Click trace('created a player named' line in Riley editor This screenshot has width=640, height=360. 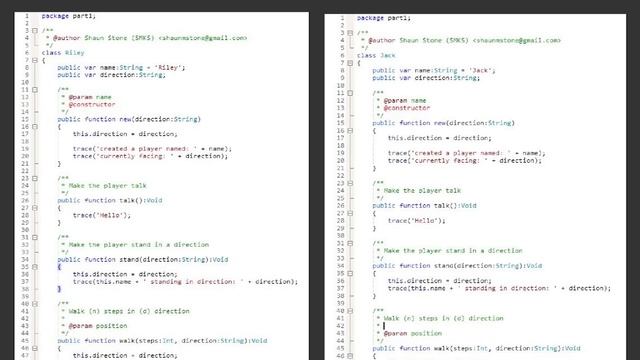[x=152, y=149]
